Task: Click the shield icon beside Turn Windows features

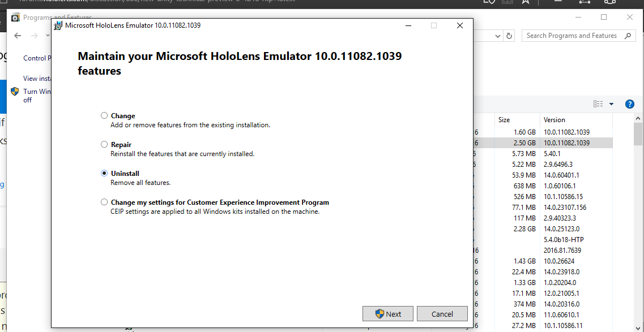Action: 15,92
